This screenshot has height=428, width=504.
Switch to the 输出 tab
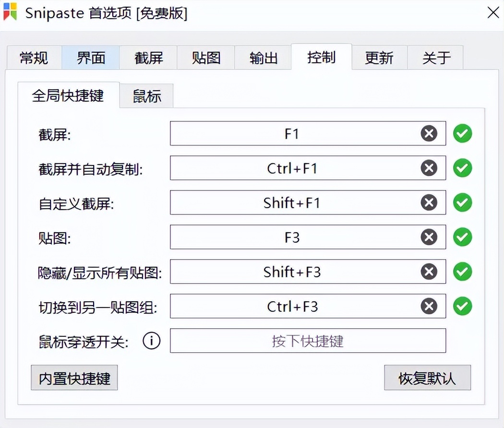click(x=263, y=58)
